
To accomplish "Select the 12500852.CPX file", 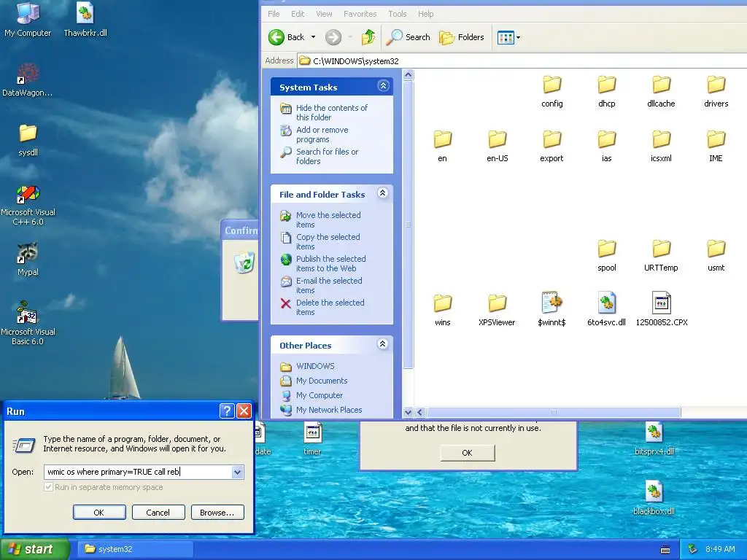I will tap(661, 309).
